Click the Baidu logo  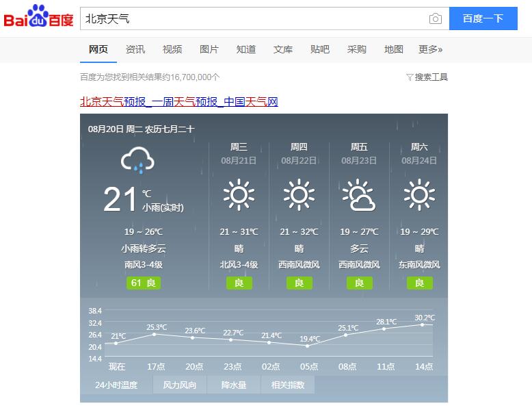pyautogui.click(x=38, y=18)
